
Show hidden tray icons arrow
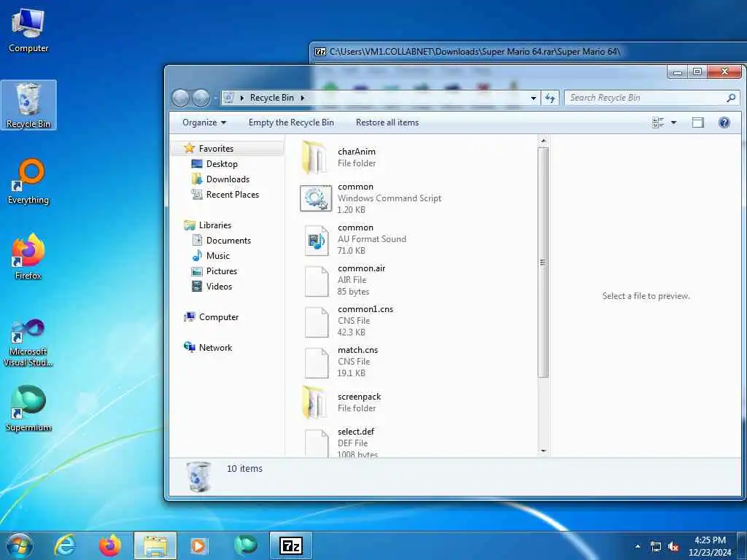point(638,546)
